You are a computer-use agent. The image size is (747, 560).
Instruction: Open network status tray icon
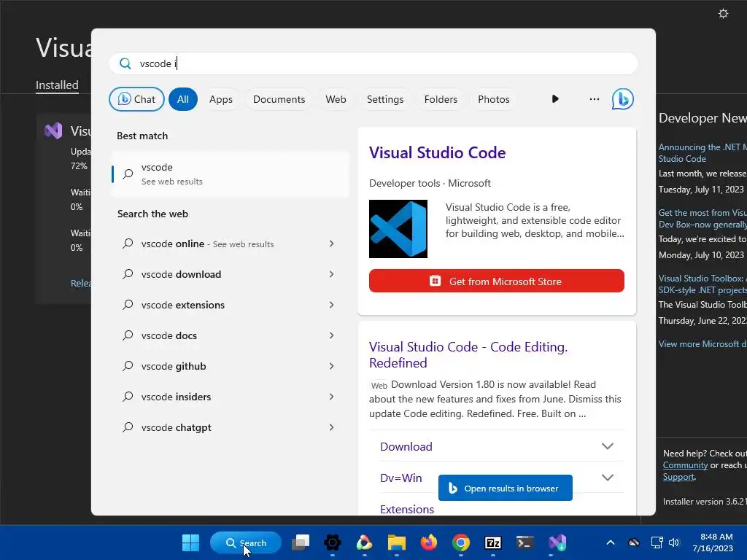pos(657,542)
